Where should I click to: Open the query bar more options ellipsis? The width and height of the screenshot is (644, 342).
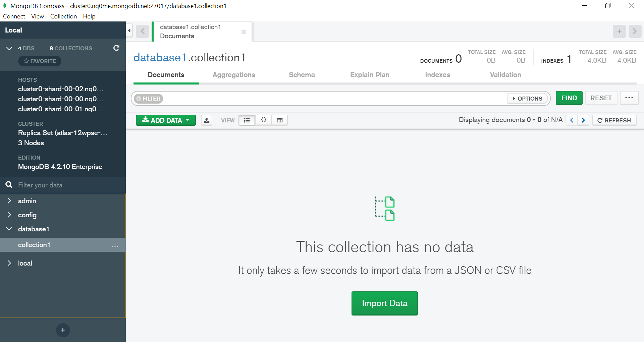point(629,98)
